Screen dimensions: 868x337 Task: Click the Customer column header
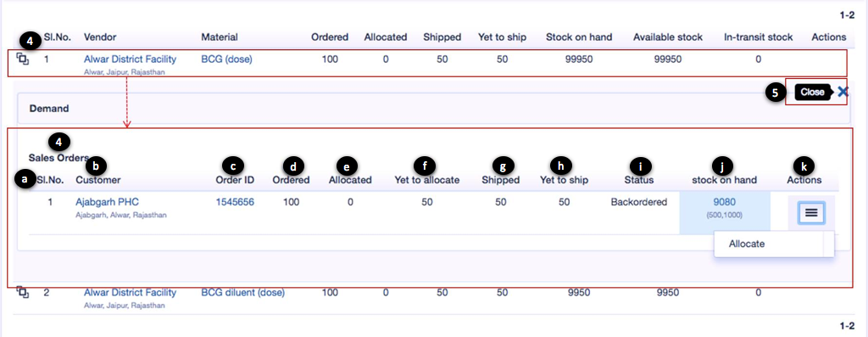98,180
